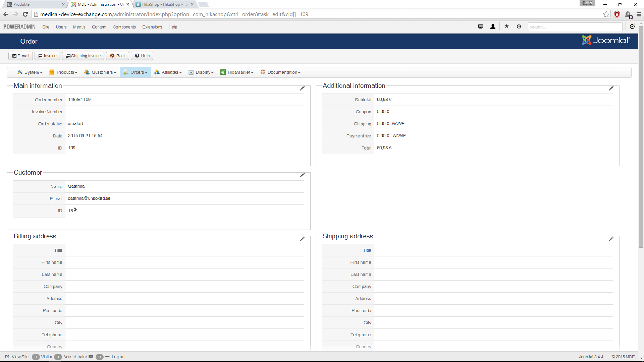Open the Components menu

click(124, 27)
